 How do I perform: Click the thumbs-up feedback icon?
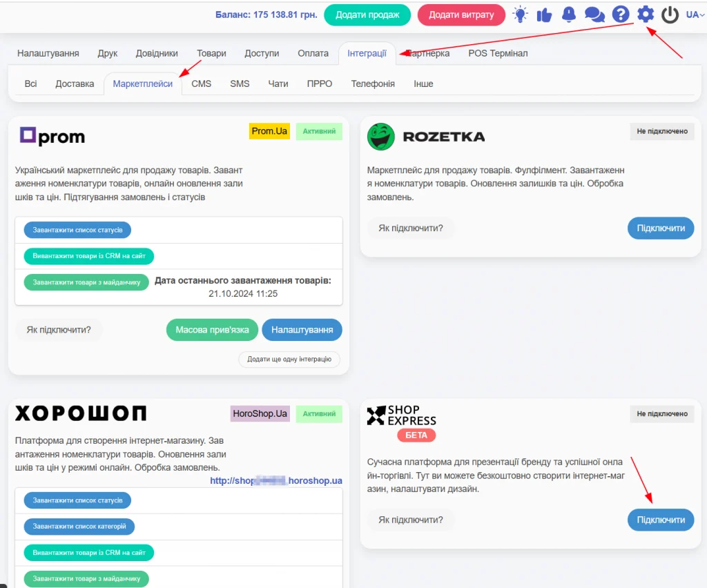tap(544, 15)
